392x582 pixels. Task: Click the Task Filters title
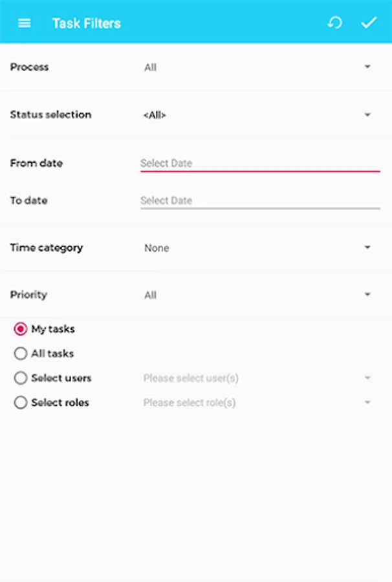pos(87,23)
